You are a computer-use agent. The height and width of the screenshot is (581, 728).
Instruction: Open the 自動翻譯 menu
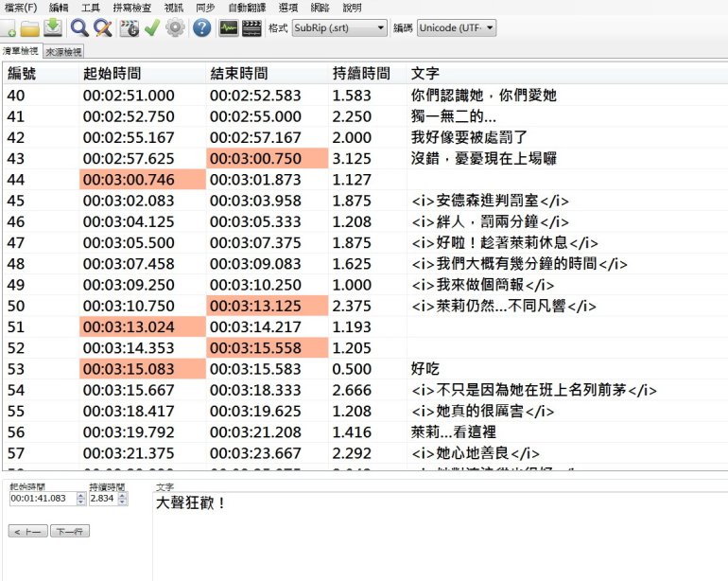coord(247,8)
